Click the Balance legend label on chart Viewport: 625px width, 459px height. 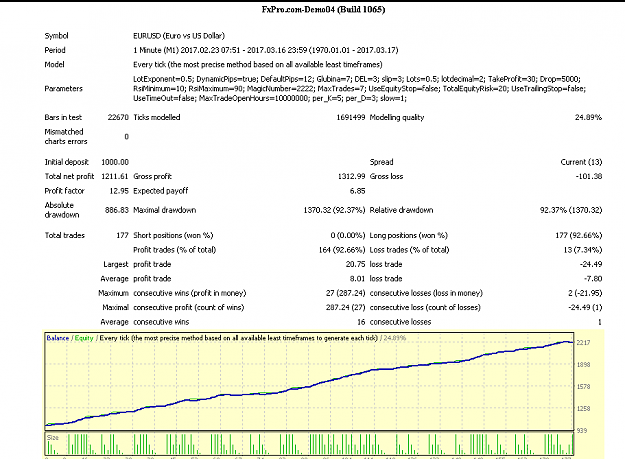[58, 338]
